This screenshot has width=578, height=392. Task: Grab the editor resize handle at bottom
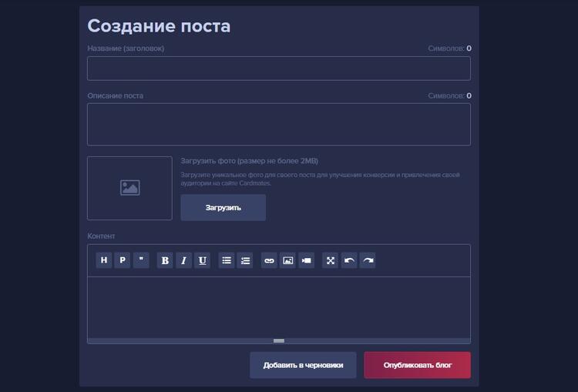(x=278, y=340)
